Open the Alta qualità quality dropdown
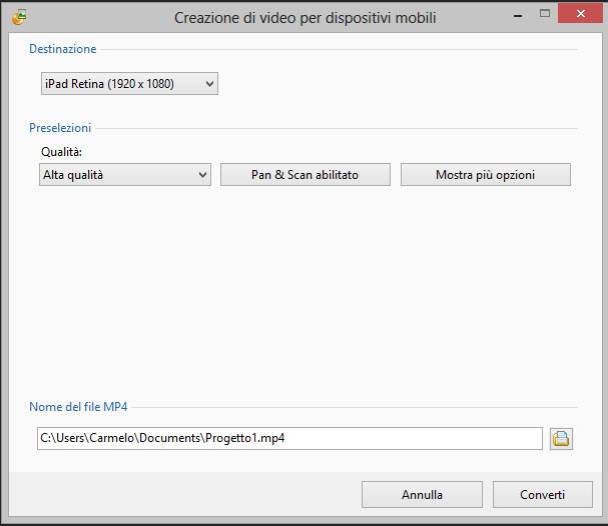Image resolution: width=608 pixels, height=526 pixels. (x=125, y=174)
